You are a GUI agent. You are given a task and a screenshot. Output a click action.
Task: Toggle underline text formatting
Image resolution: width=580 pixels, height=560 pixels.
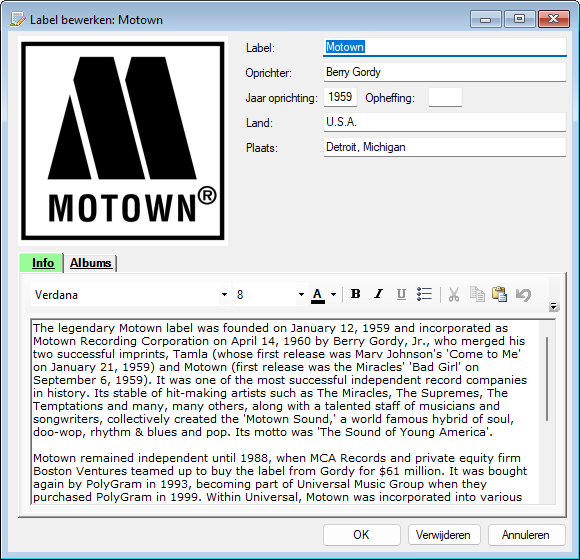click(401, 294)
